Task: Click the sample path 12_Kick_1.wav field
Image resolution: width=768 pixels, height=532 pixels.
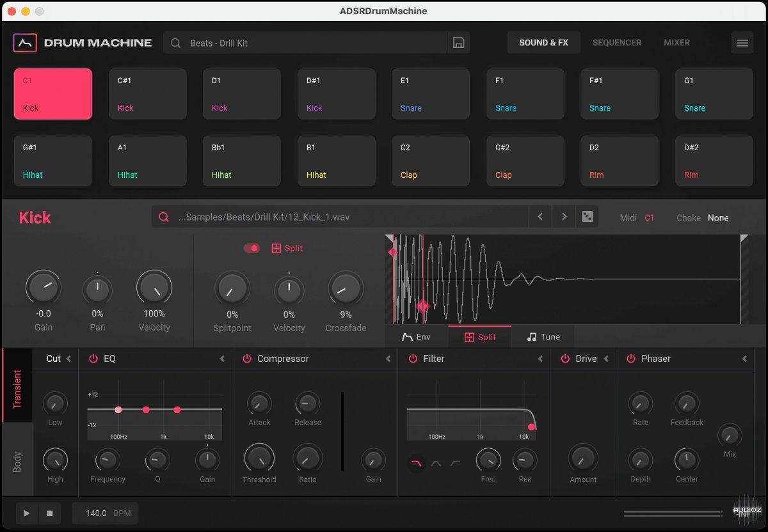Action: coord(340,217)
